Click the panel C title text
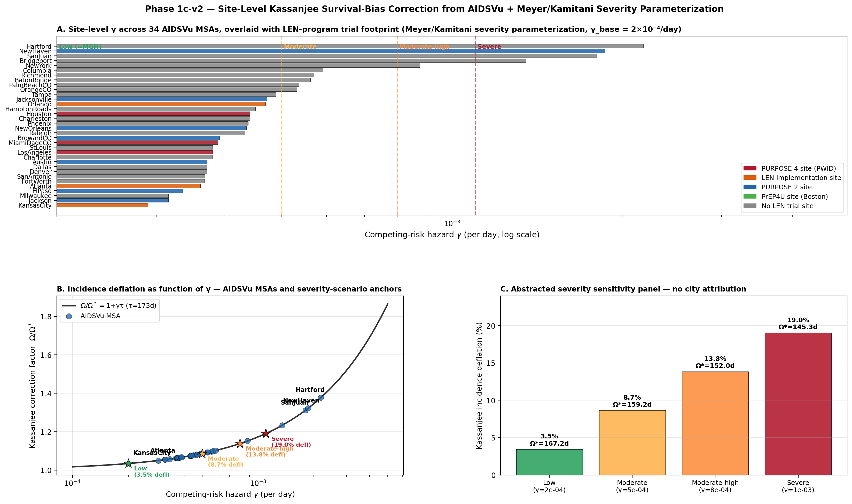 623,289
